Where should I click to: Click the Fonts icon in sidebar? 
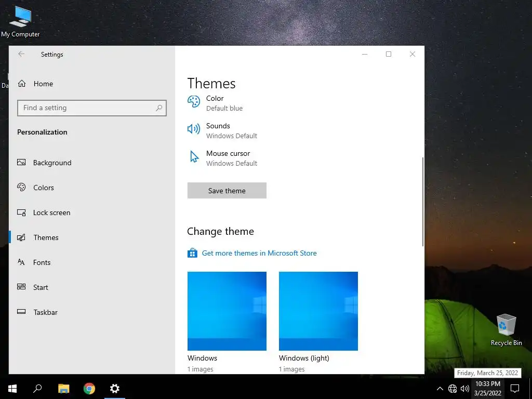(21, 262)
